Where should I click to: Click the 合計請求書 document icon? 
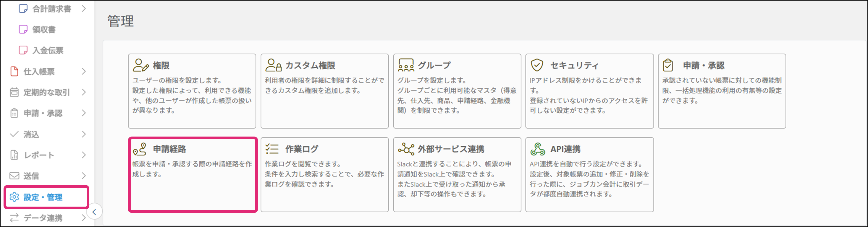[x=23, y=8]
